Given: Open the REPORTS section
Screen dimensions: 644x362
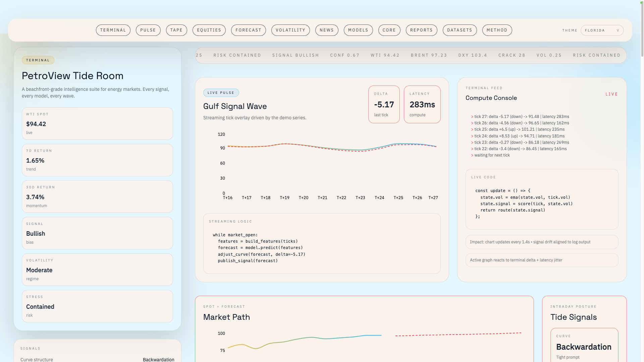Looking at the screenshot, I should pos(422,30).
